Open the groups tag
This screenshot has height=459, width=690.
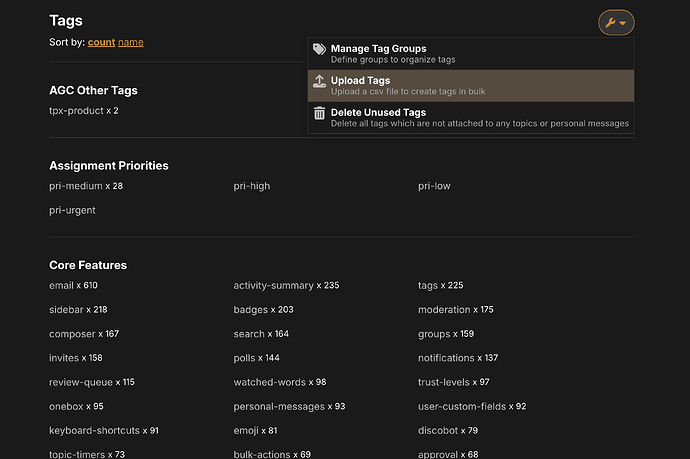tap(434, 334)
